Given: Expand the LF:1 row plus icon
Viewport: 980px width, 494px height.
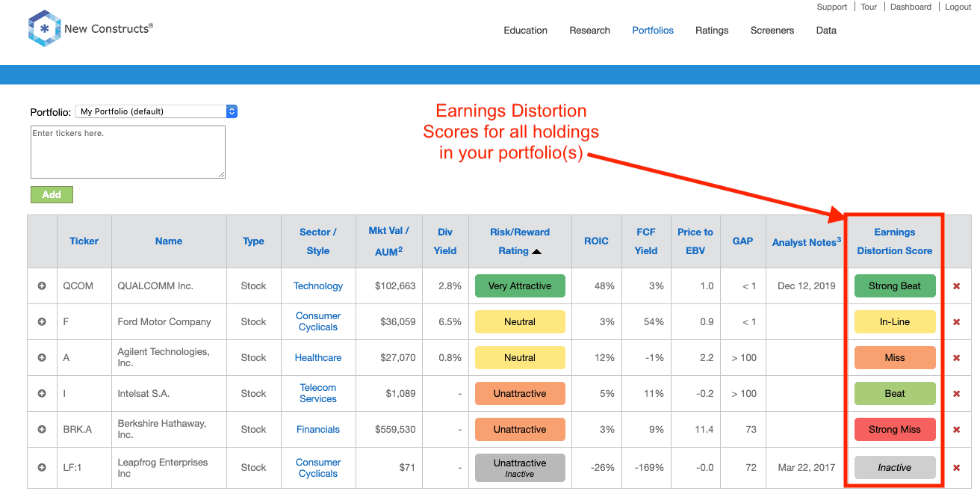Looking at the screenshot, I should pyautogui.click(x=42, y=468).
